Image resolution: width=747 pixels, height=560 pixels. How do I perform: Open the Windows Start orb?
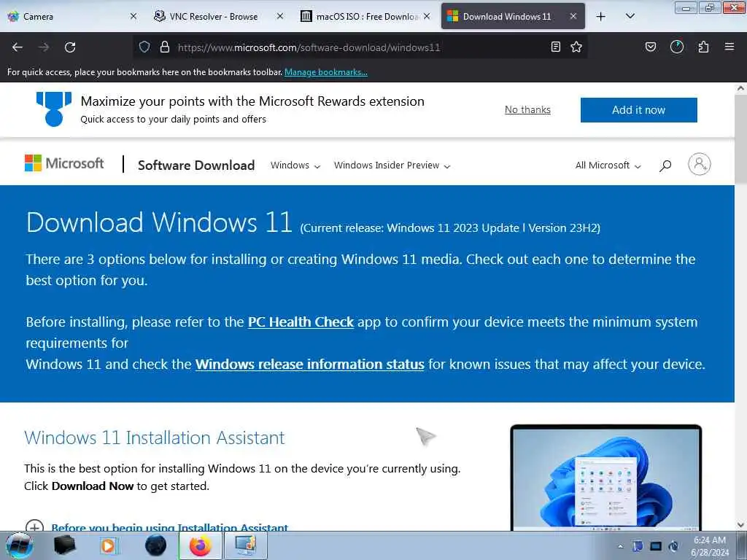coord(20,545)
